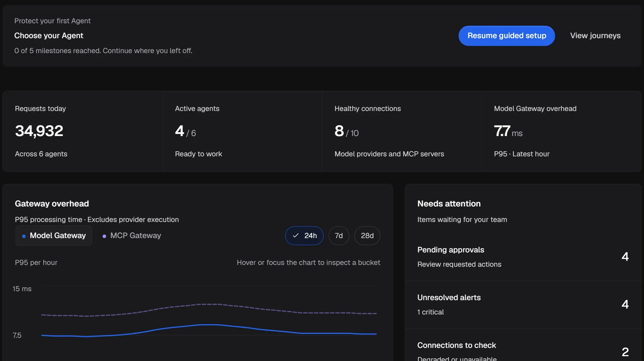Click 'Model providers and MCP servers' caption

pos(389,154)
